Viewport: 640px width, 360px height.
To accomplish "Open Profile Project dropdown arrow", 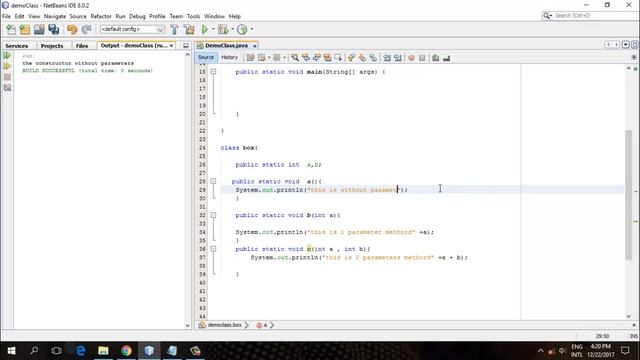I will point(251,29).
